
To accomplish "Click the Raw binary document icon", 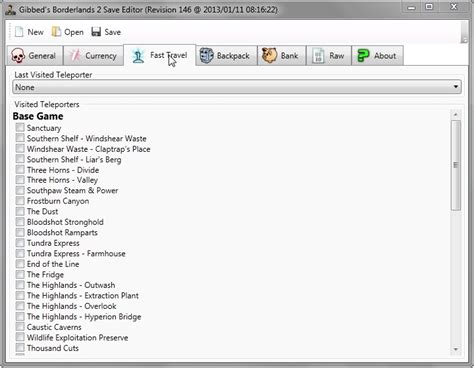I will point(318,56).
